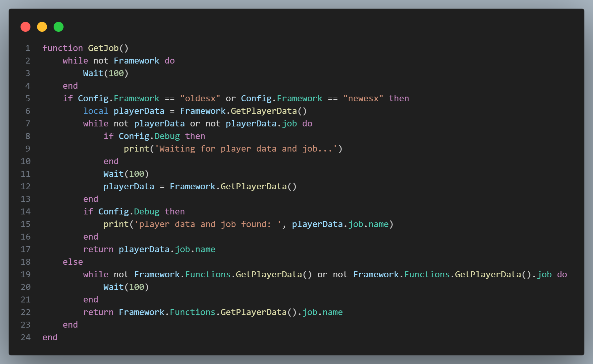The width and height of the screenshot is (593, 364).
Task: Click line number 5 in the gutter
Action: point(27,99)
